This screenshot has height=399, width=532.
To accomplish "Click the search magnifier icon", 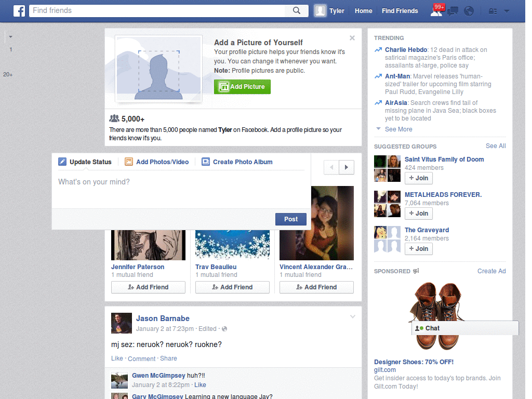I will point(297,10).
